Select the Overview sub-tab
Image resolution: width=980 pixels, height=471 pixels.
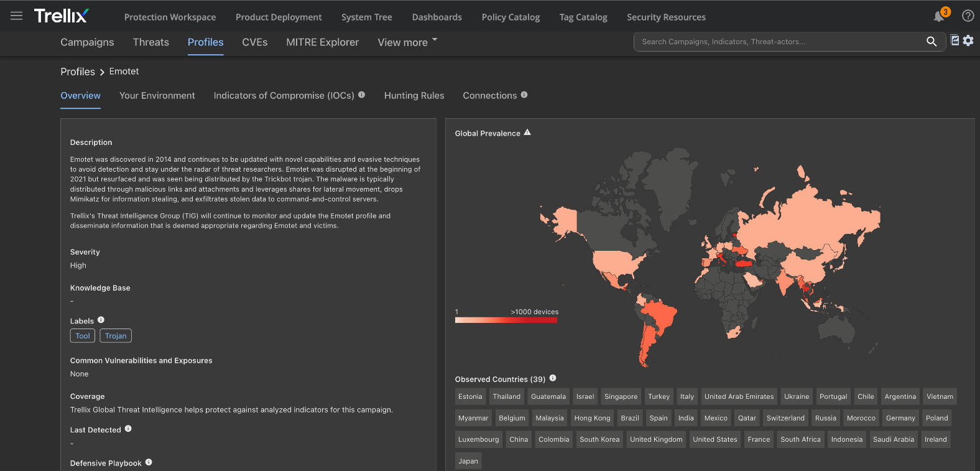pos(80,96)
